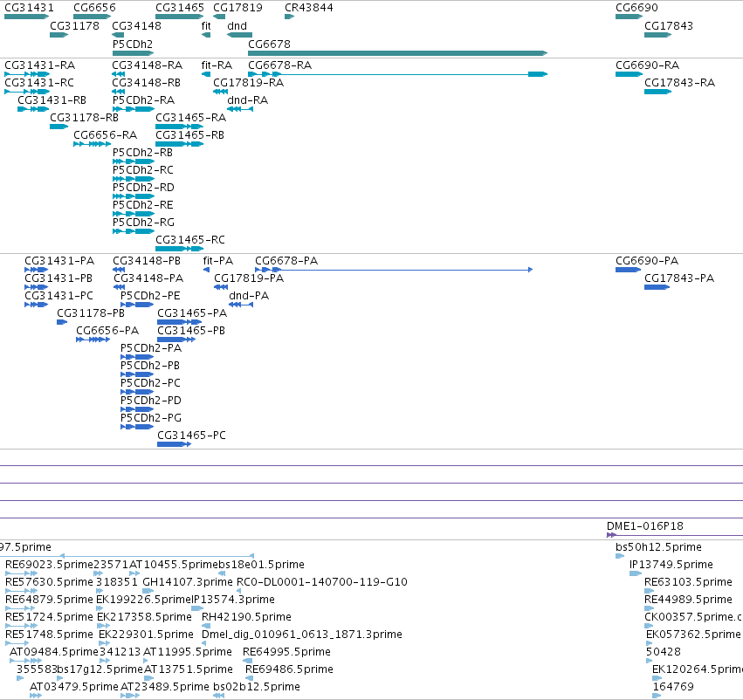Select transcript CG6656-RA

105,135
